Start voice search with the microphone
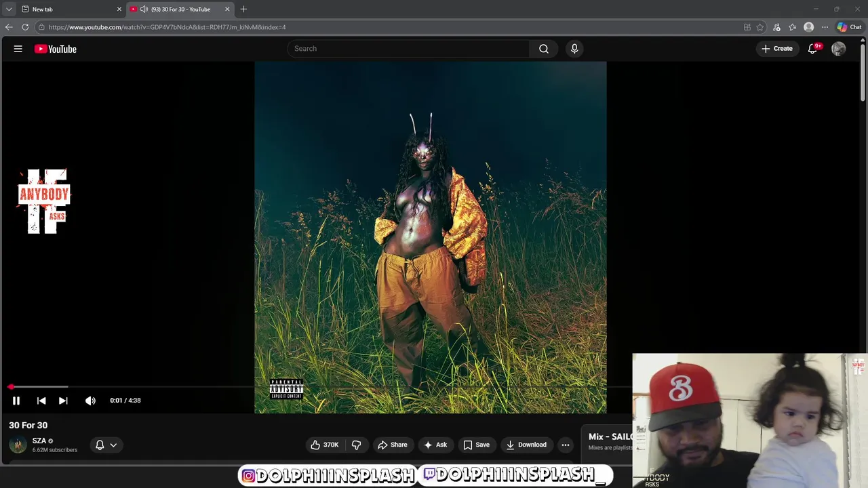The width and height of the screenshot is (868, 488). [574, 49]
